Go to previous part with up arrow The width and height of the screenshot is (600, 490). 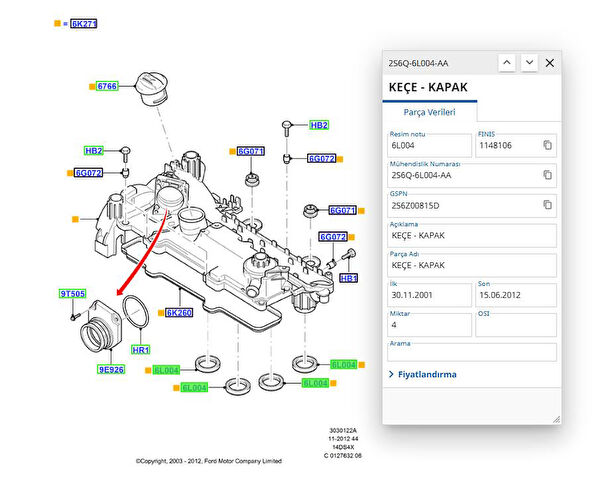coord(507,62)
